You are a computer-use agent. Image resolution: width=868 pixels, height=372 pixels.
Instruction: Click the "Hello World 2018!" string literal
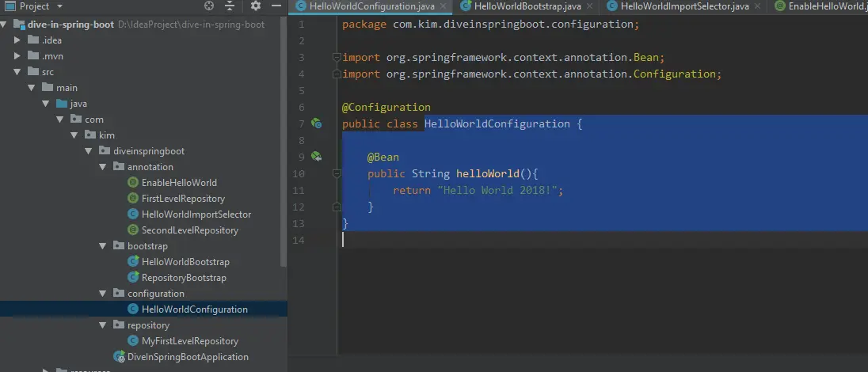497,191
